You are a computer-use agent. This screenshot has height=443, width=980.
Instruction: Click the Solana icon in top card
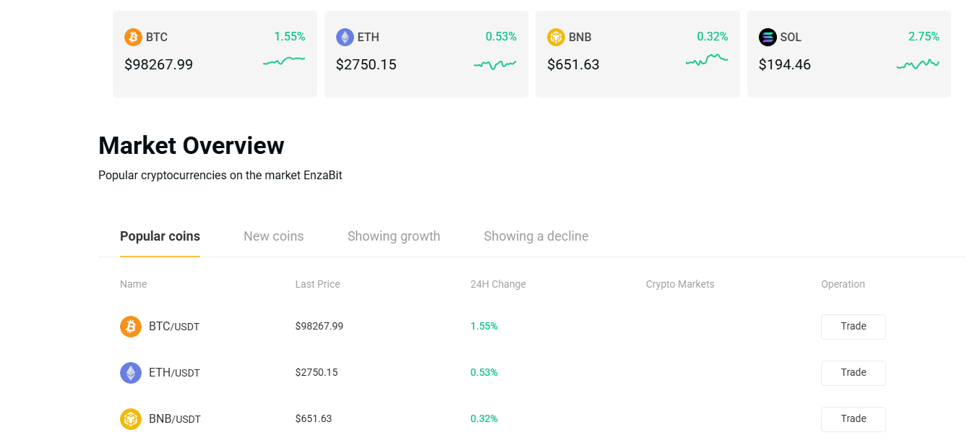(768, 37)
